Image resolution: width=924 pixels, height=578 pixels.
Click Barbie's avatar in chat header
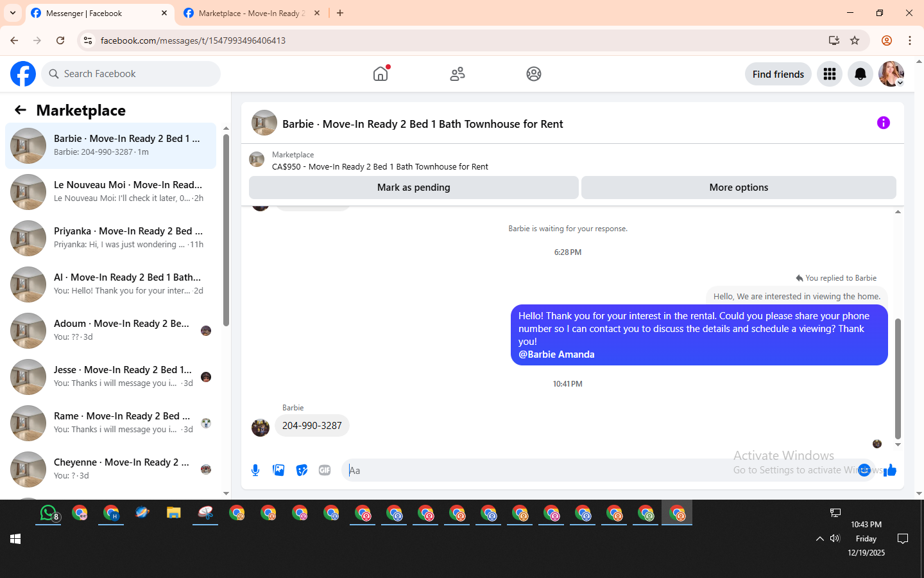pyautogui.click(x=264, y=123)
